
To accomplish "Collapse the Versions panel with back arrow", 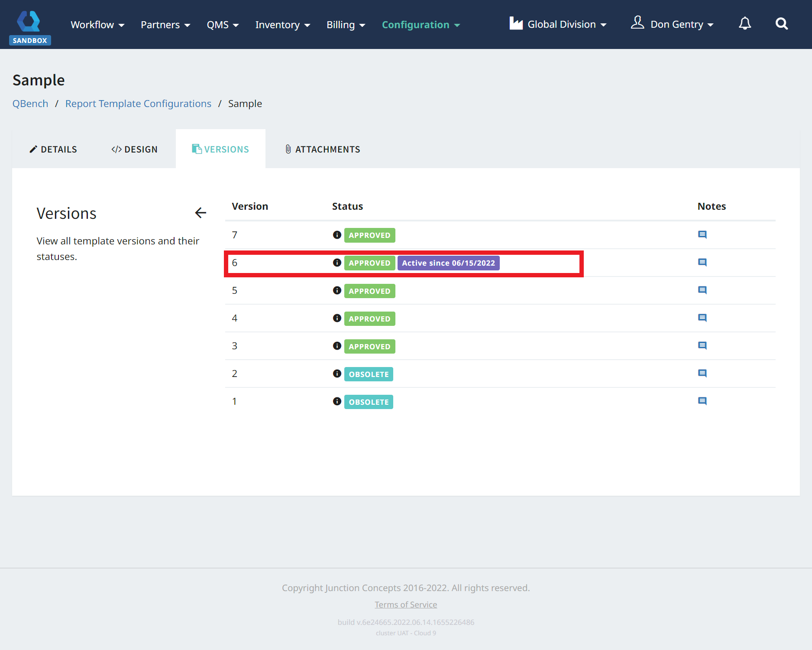I will pos(201,213).
